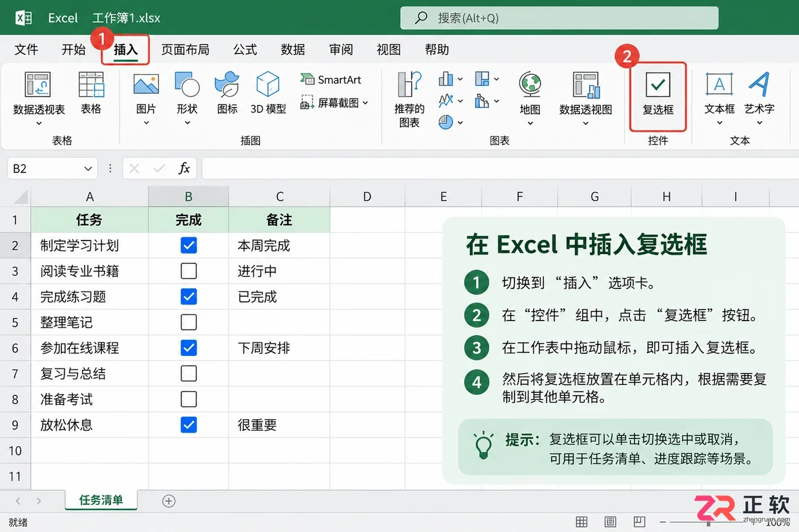Viewport: 799px width, 532px height.
Task: Expand the 数据透视图 dropdown arrow
Action: [x=585, y=123]
